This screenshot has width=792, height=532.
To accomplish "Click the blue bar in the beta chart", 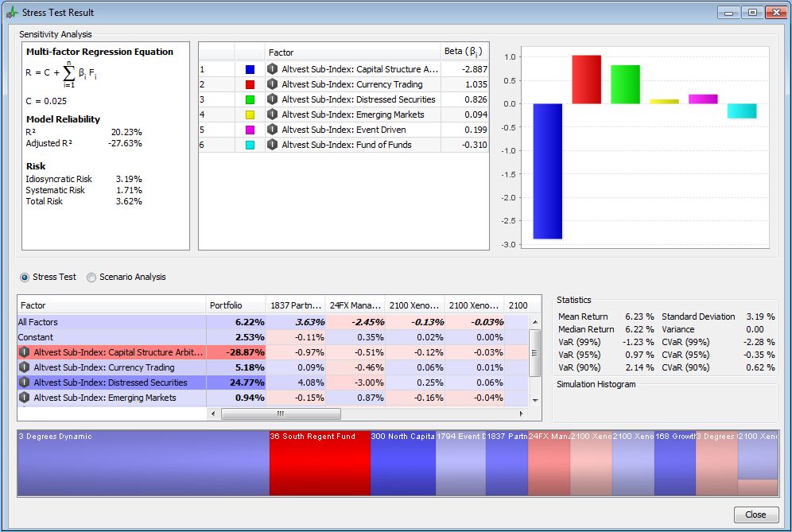I will pos(548,171).
